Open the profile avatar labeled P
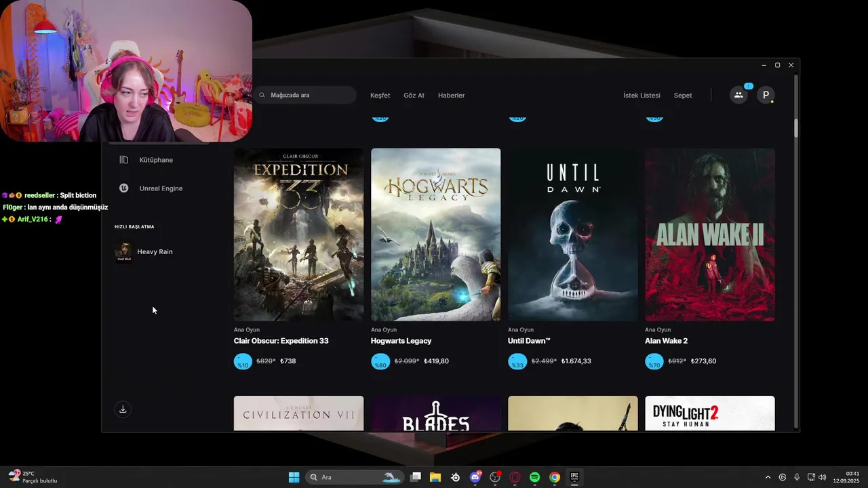This screenshot has height=488, width=868. tap(766, 95)
